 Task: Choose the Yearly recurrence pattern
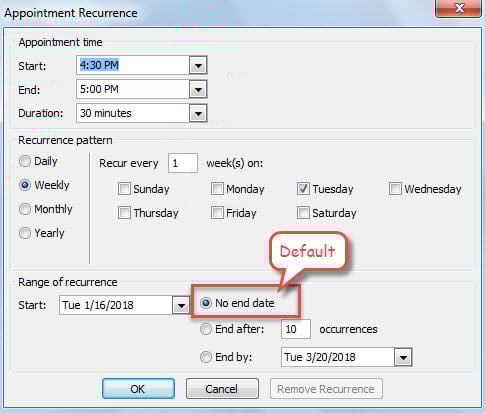(25, 233)
